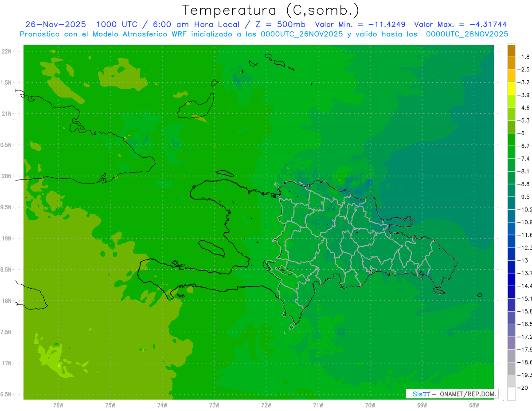Click the "-5.3" colorbar value
The width and height of the screenshot is (532, 411).
click(x=523, y=121)
